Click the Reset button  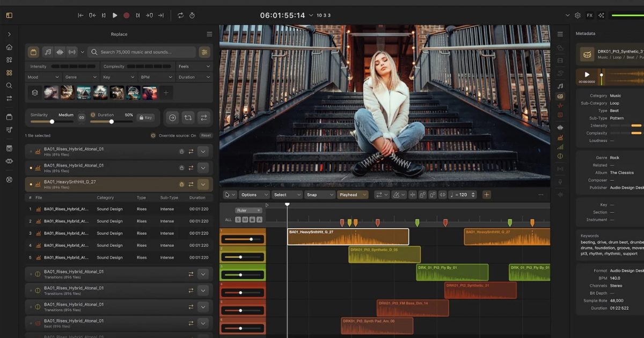pyautogui.click(x=206, y=136)
